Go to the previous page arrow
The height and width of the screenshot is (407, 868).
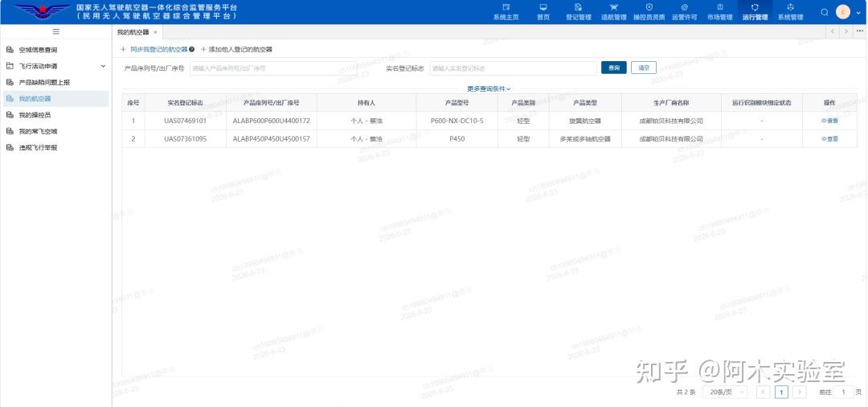coord(764,392)
